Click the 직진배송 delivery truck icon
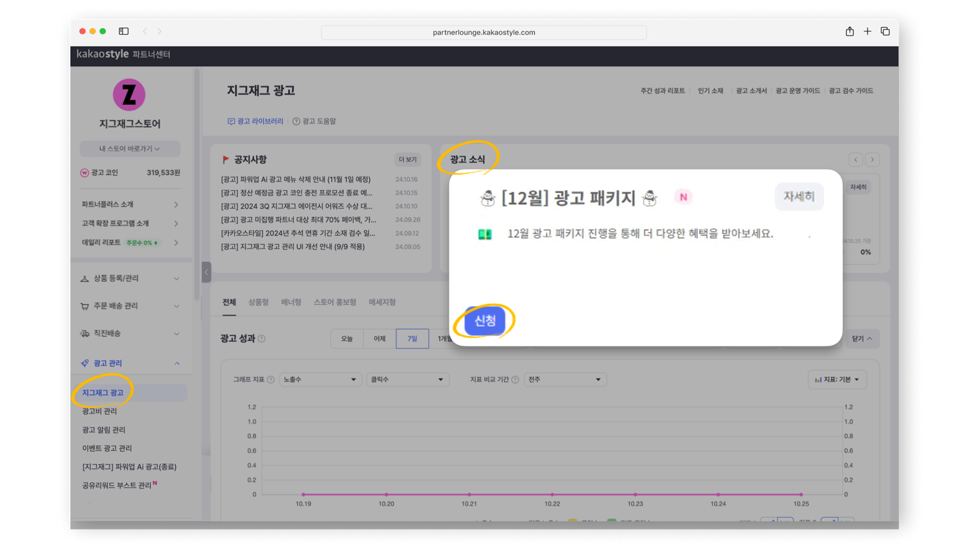The image size is (980, 551). (84, 333)
